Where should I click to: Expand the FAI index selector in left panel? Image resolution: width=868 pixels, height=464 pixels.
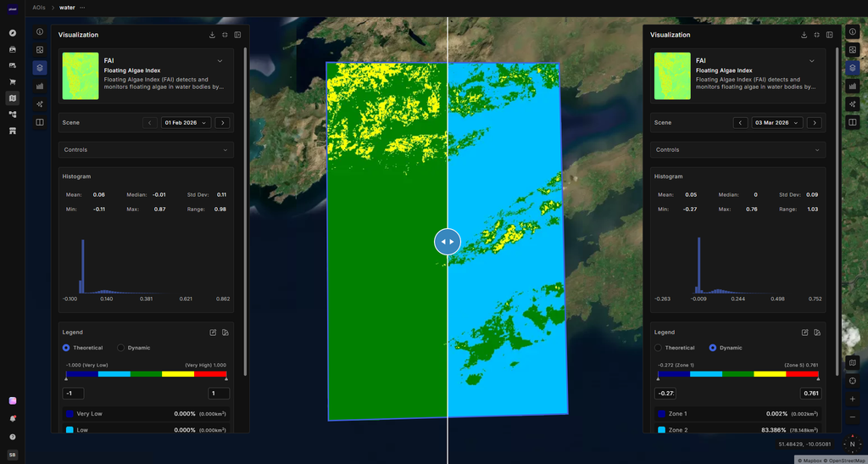[x=220, y=61]
